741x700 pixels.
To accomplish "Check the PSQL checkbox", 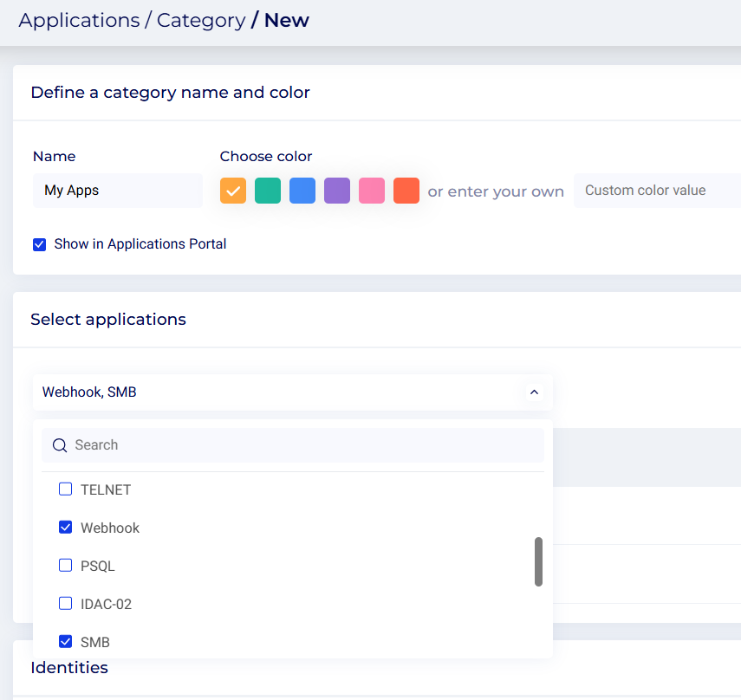I will pyautogui.click(x=65, y=566).
